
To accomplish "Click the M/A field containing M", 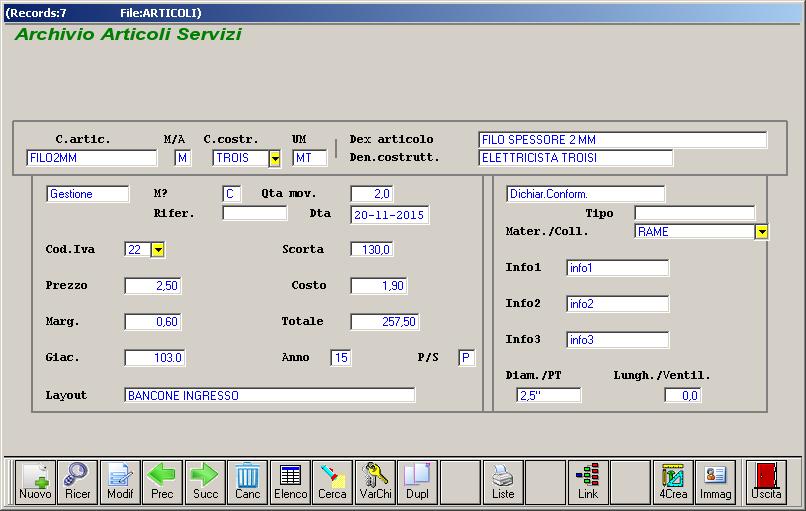I will point(183,158).
